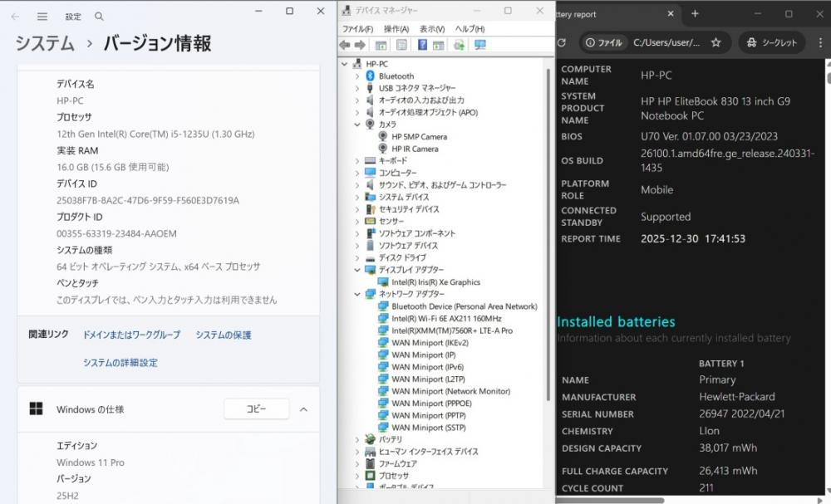The height and width of the screenshot is (504, 831).
Task: Open システムの保護 link
Action: coord(223,335)
